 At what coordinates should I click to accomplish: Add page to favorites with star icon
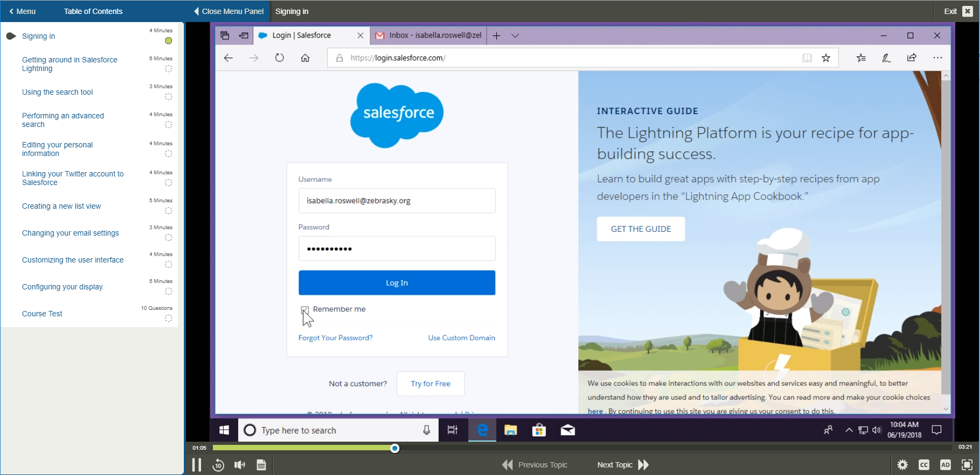(826, 58)
